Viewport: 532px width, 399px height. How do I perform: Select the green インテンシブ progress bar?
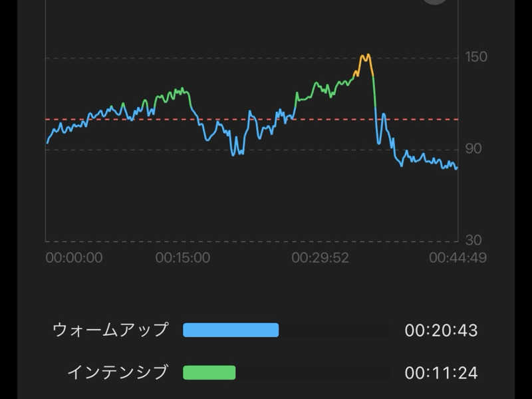209,372
